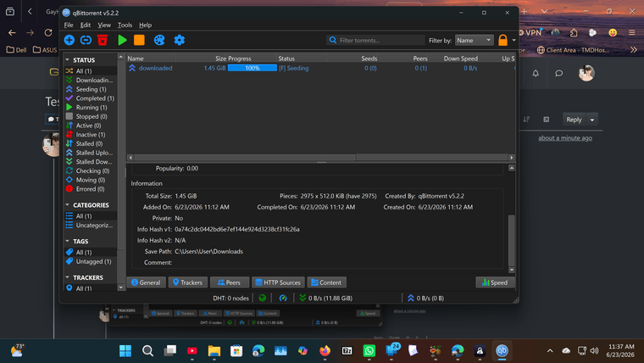Click the Windows Start button
The width and height of the screenshot is (644, 363).
point(125,350)
